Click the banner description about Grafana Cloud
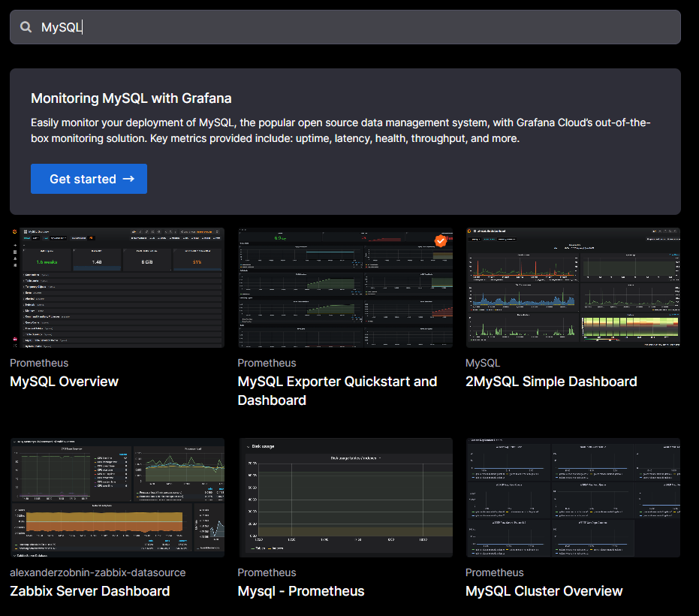Screen dimensions: 699x616 pyautogui.click(x=341, y=131)
